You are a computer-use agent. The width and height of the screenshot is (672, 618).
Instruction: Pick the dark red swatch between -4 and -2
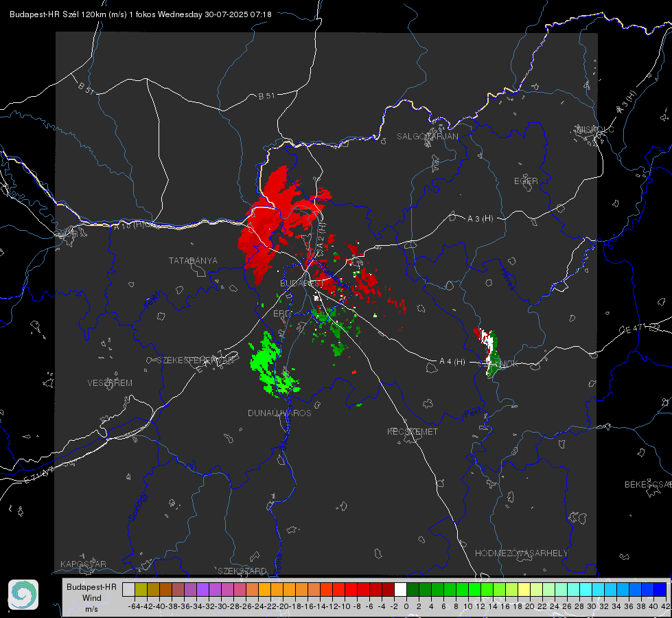pos(388,589)
